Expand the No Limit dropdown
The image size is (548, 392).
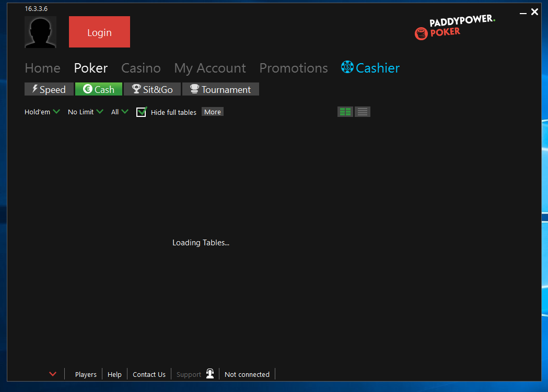click(x=85, y=112)
